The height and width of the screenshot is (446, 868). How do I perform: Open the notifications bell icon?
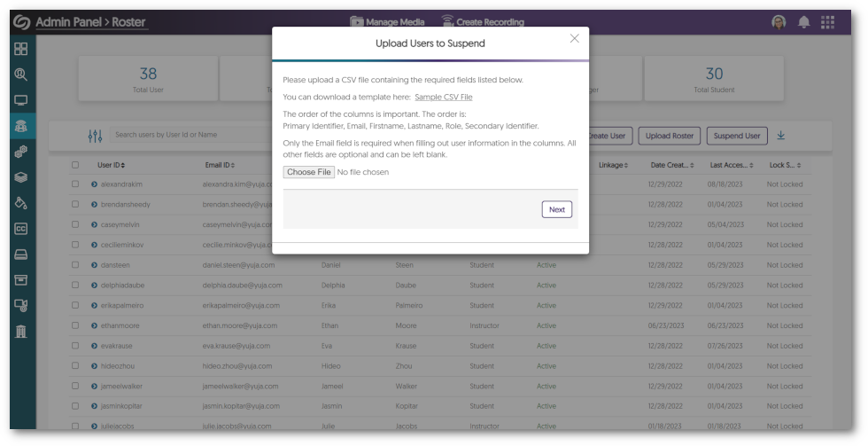(x=804, y=22)
